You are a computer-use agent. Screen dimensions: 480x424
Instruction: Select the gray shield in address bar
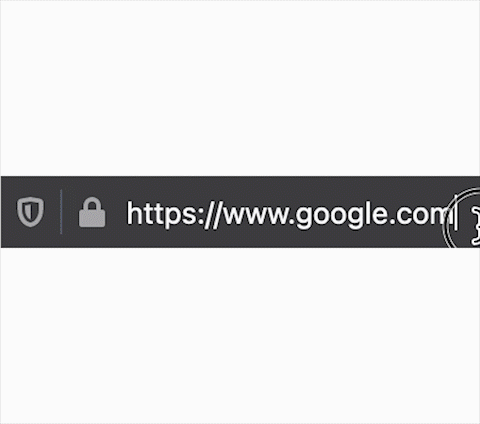(30, 212)
